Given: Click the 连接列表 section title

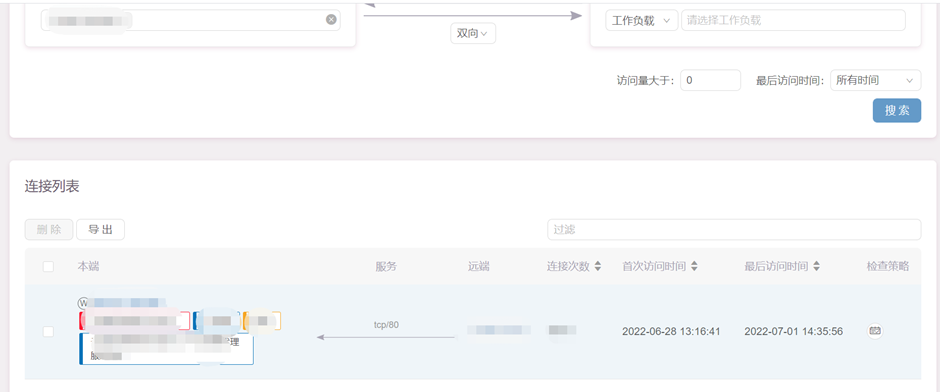Looking at the screenshot, I should (x=52, y=186).
